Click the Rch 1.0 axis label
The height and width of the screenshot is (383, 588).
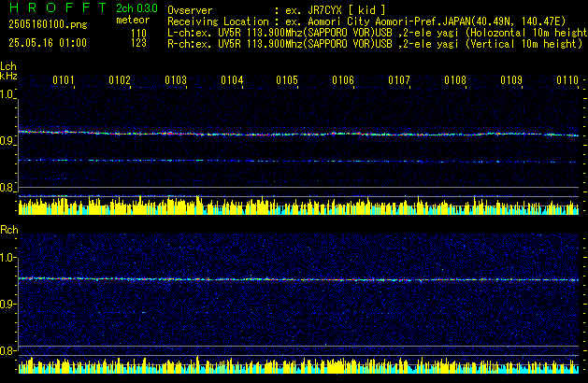pyautogui.click(x=7, y=258)
